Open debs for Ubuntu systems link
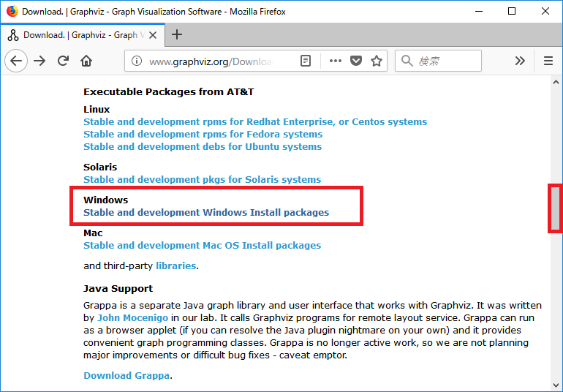Screen dimensions: 563x392 [203, 146]
